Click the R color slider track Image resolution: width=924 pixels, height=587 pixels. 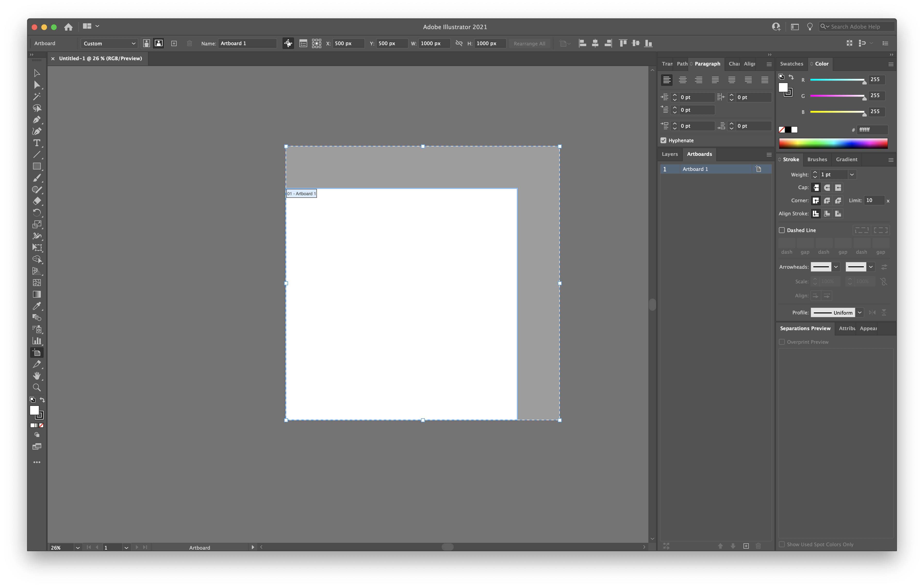(837, 80)
